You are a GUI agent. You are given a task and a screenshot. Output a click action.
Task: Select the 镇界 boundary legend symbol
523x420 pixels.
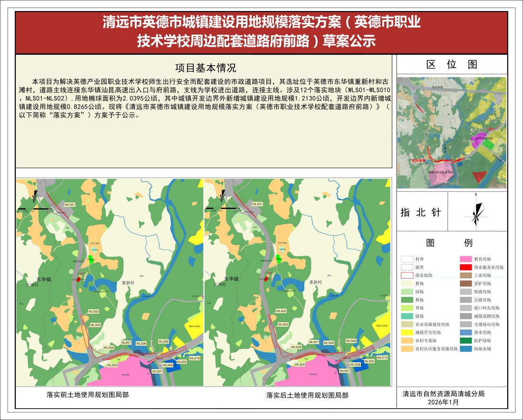pyautogui.click(x=406, y=267)
